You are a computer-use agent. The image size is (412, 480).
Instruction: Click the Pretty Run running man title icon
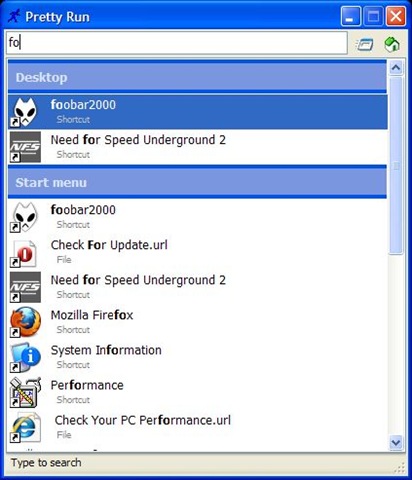(14, 16)
